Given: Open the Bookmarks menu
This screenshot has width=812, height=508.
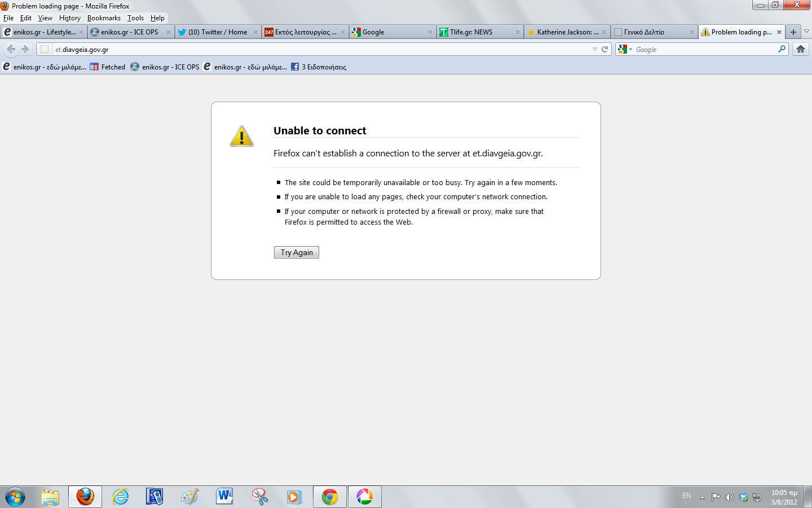Looking at the screenshot, I should tap(104, 18).
